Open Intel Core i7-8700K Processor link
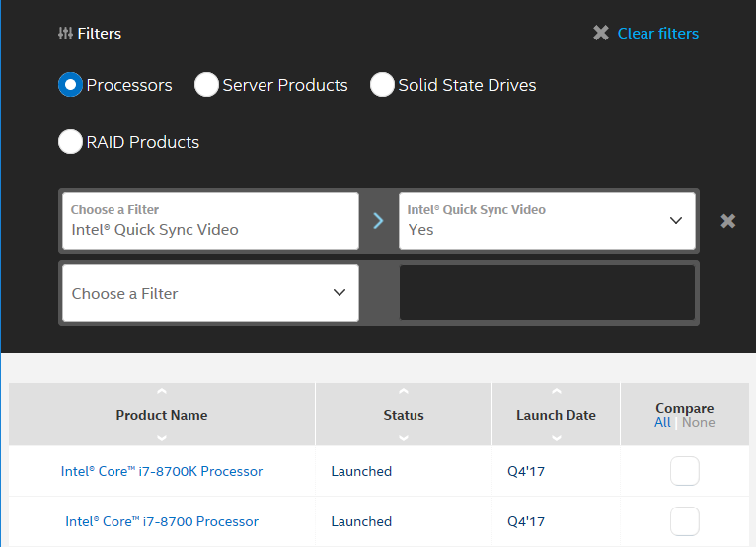Viewport: 756px width, 547px height. tap(162, 472)
